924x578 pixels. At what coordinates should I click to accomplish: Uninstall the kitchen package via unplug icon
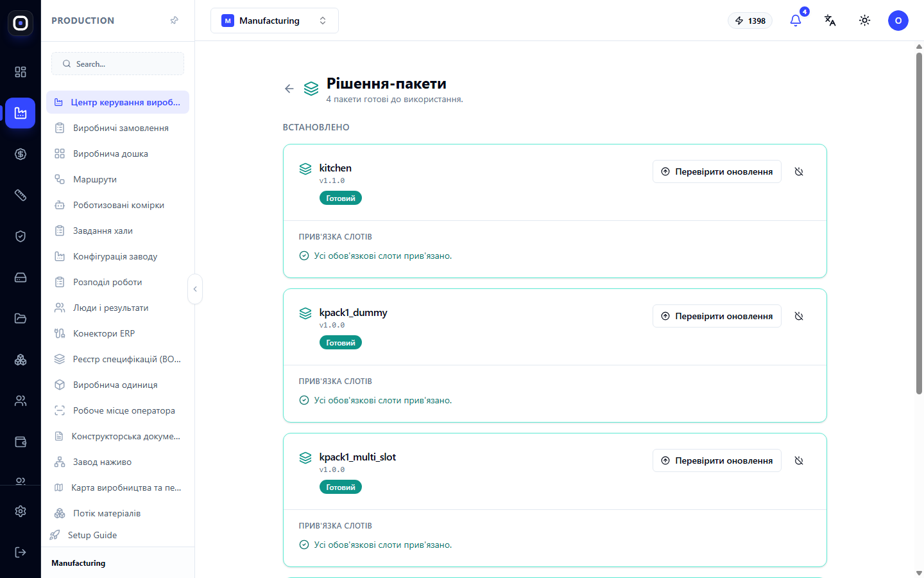799,171
